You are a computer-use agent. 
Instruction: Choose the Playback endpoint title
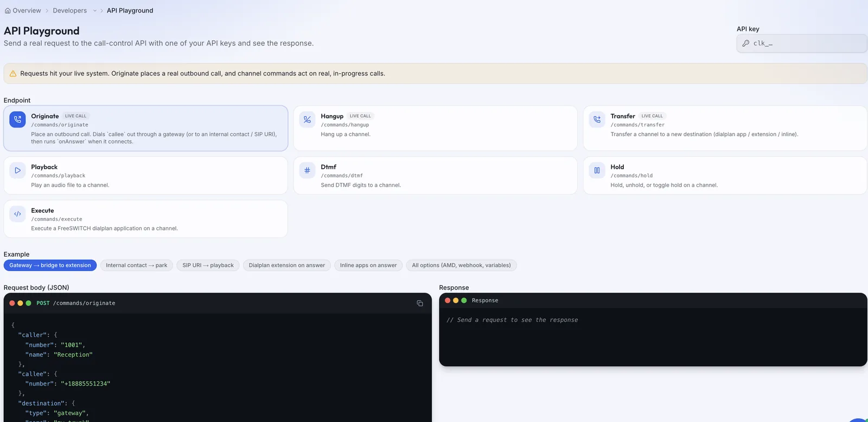click(x=44, y=167)
